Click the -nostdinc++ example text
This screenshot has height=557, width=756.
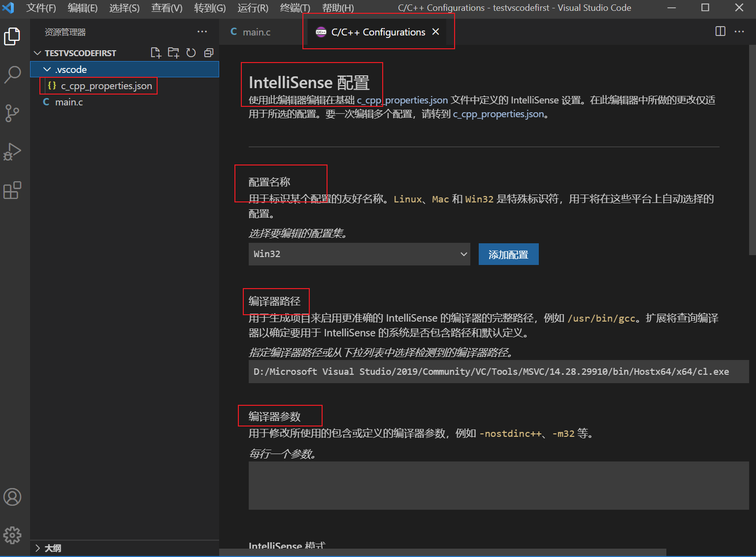510,433
